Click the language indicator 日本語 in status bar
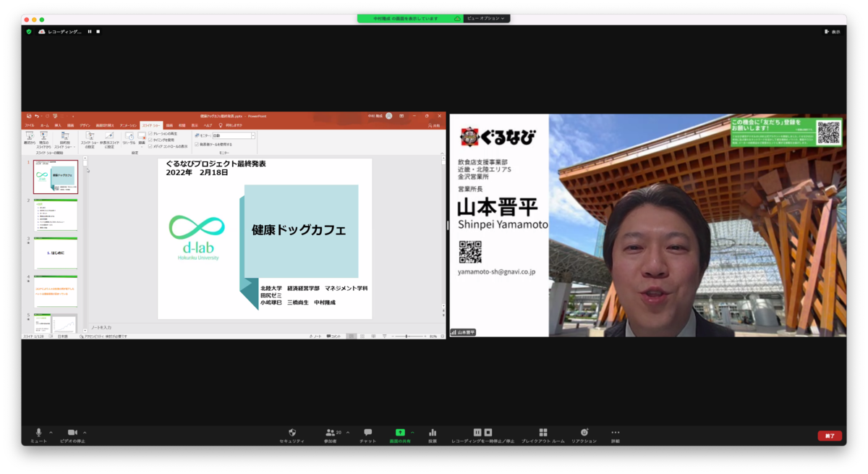The height and width of the screenshot is (474, 868). tap(62, 337)
